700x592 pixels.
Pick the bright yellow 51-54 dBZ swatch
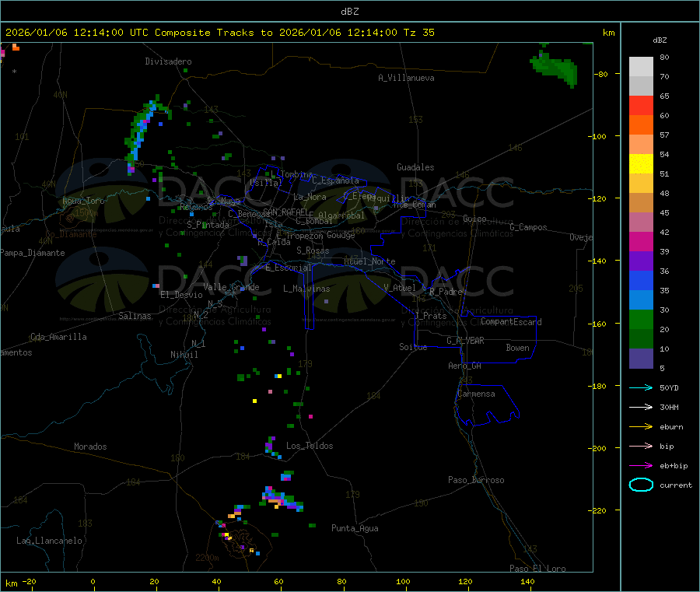coord(641,164)
